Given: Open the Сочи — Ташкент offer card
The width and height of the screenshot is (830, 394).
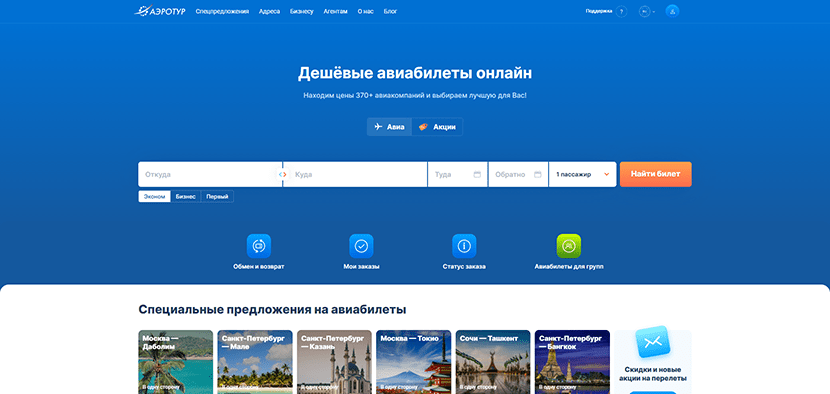Looking at the screenshot, I should point(493,362).
